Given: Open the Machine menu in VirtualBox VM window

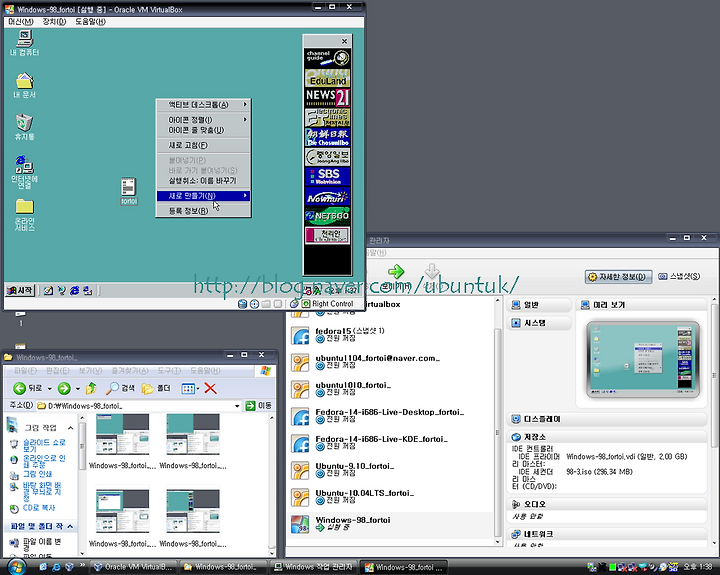Looking at the screenshot, I should point(21,22).
